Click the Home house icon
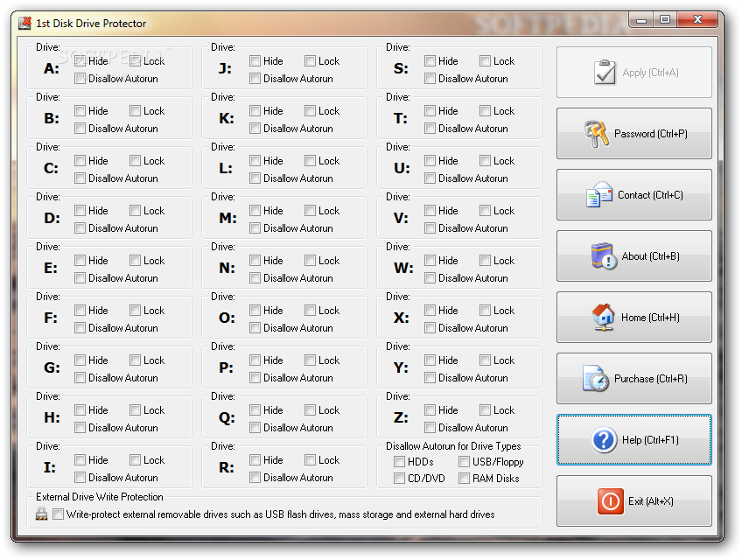This screenshot has height=560, width=742. click(x=603, y=317)
